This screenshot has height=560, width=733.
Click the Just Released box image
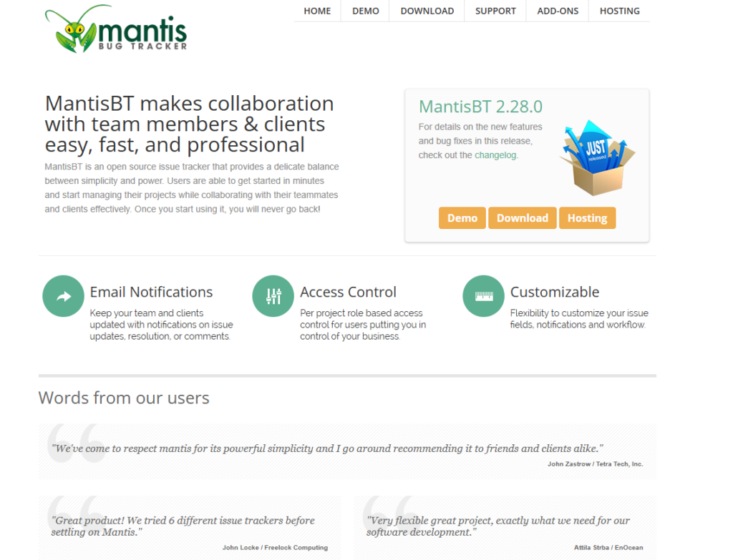pyautogui.click(x=597, y=157)
